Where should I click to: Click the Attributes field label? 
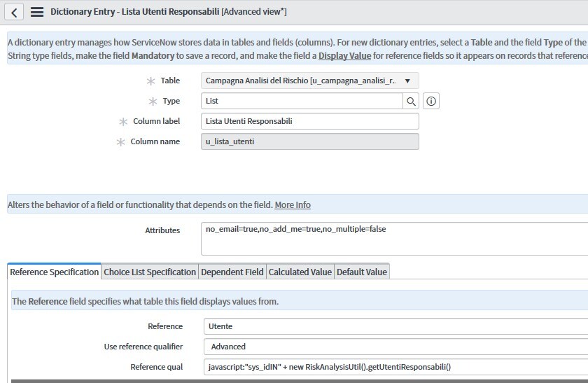point(162,230)
